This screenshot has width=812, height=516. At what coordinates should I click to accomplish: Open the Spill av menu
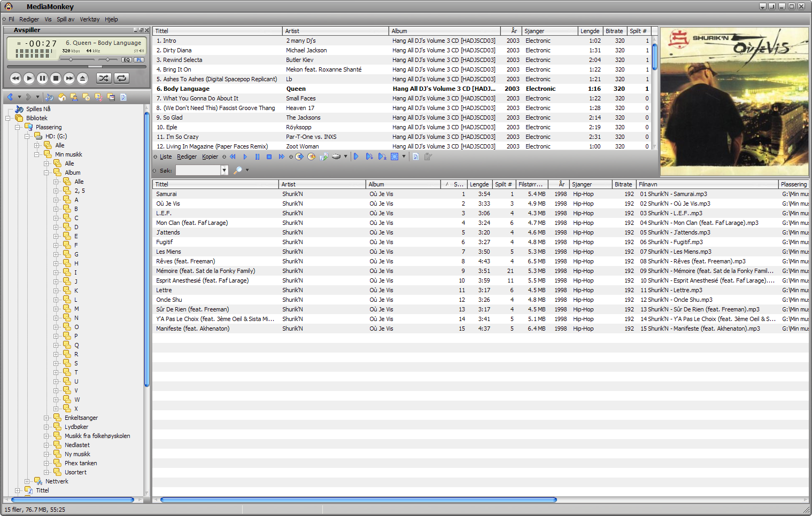pos(66,19)
